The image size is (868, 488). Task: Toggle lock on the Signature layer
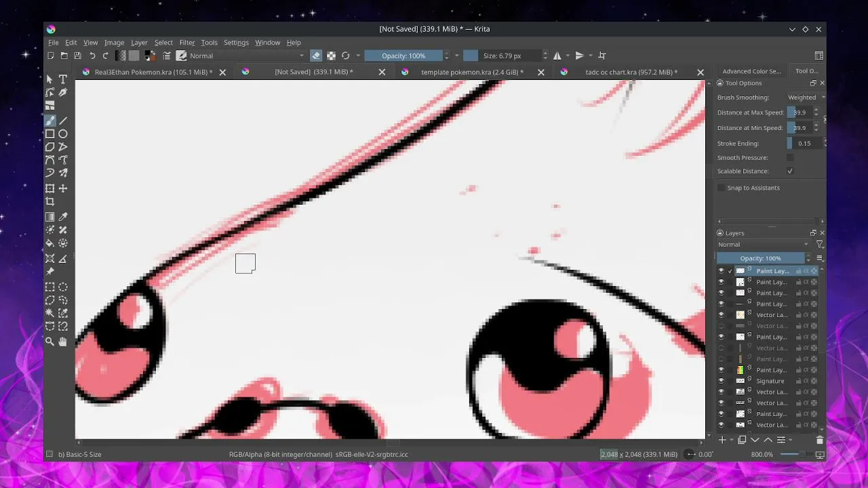pyautogui.click(x=798, y=381)
